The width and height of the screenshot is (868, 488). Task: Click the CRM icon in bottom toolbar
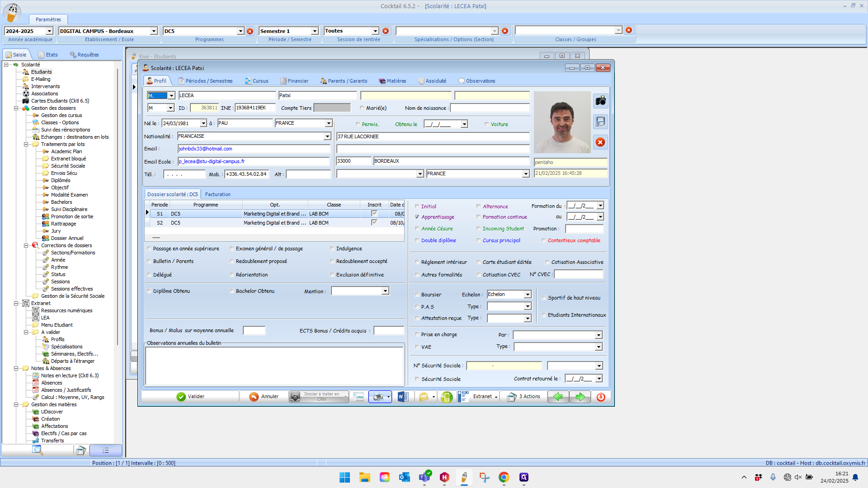[x=359, y=397]
